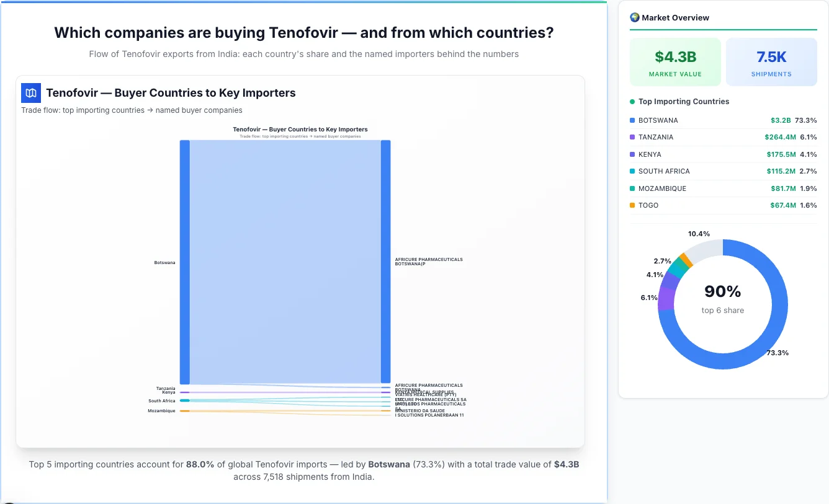
Task: Click the 7.5K Shipments card
Action: coord(771,61)
